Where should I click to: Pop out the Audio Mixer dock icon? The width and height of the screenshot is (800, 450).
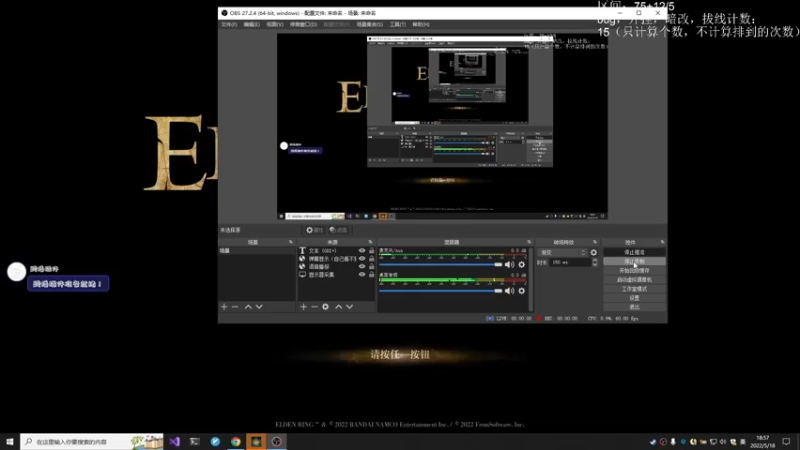529,242
